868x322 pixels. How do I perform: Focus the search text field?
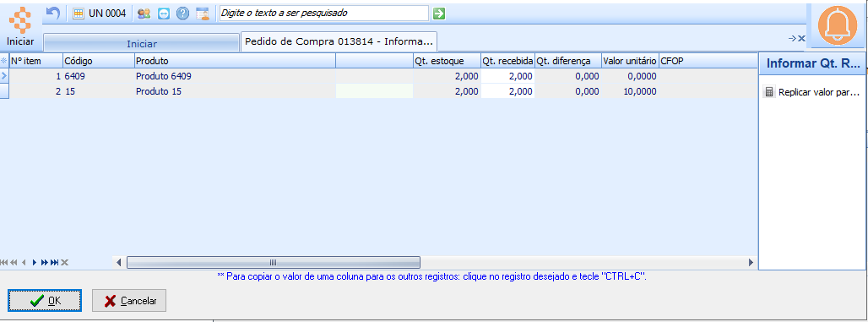[x=324, y=13]
